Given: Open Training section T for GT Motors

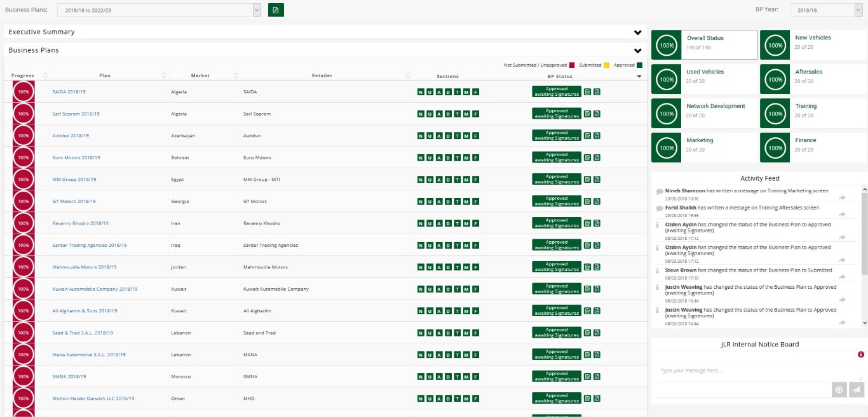Looking at the screenshot, I should pyautogui.click(x=457, y=202).
